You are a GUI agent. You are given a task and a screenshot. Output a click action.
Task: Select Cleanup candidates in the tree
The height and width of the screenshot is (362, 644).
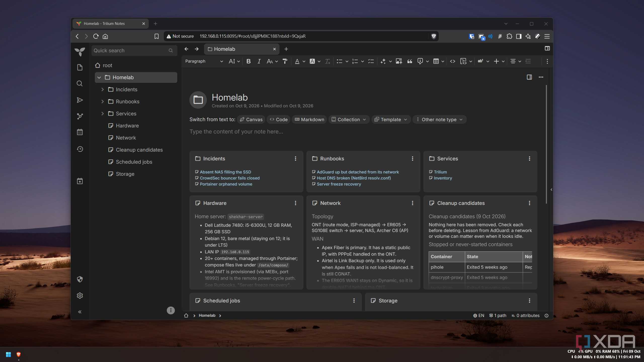pyautogui.click(x=139, y=150)
